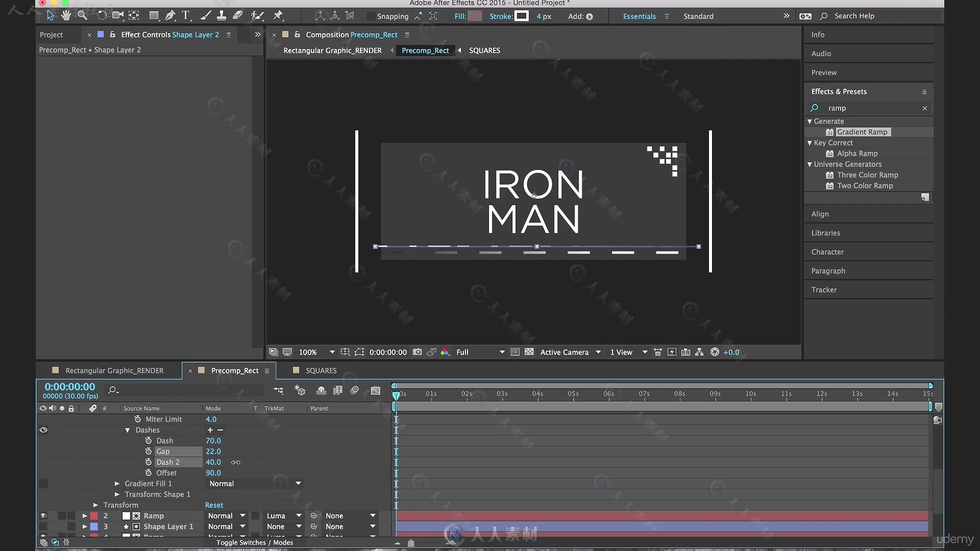The height and width of the screenshot is (551, 980).
Task: Click the Add shape attribute button
Action: tap(590, 16)
